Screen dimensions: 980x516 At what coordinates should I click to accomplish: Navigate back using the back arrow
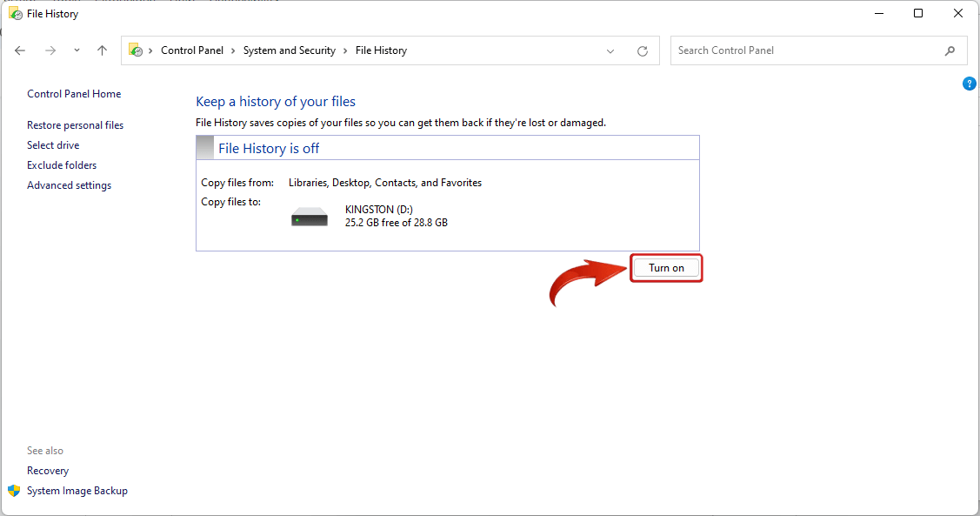19,50
